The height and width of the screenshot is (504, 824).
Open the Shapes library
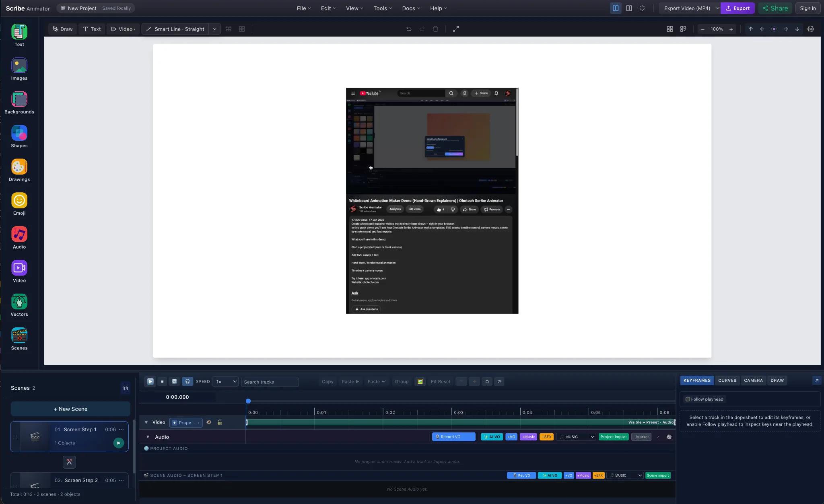(x=19, y=137)
